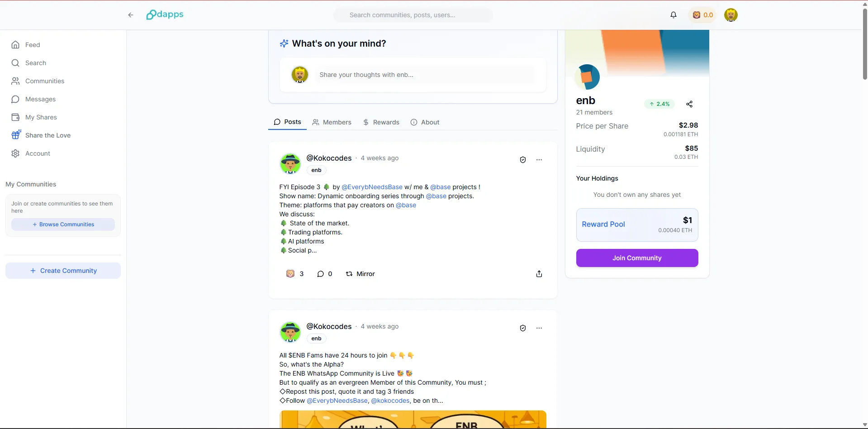Click Browse Communities button

point(63,224)
